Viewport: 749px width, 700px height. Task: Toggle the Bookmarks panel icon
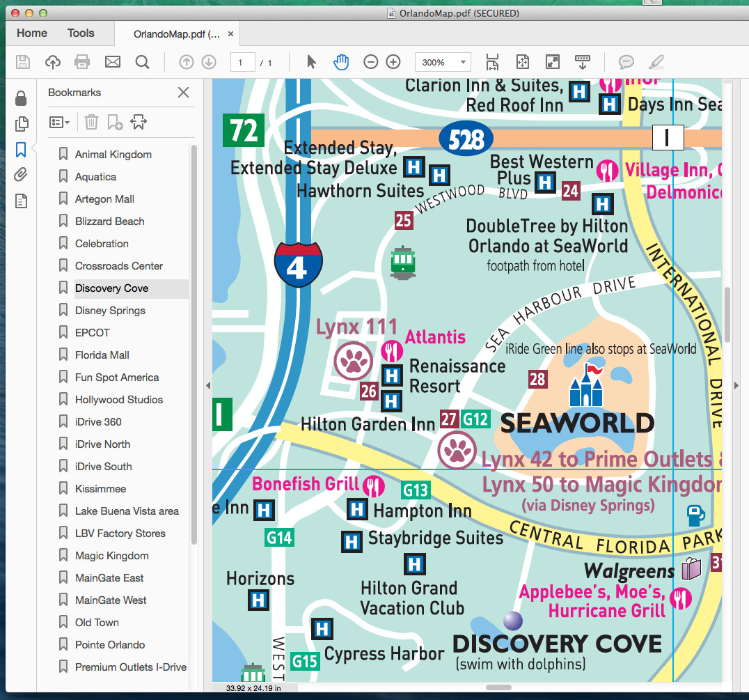tap(21, 150)
